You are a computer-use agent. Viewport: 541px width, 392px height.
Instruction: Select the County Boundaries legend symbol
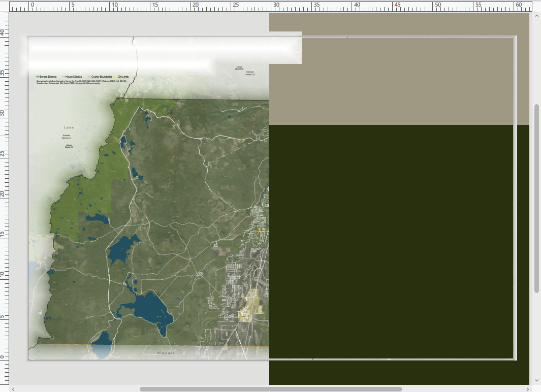[89, 76]
